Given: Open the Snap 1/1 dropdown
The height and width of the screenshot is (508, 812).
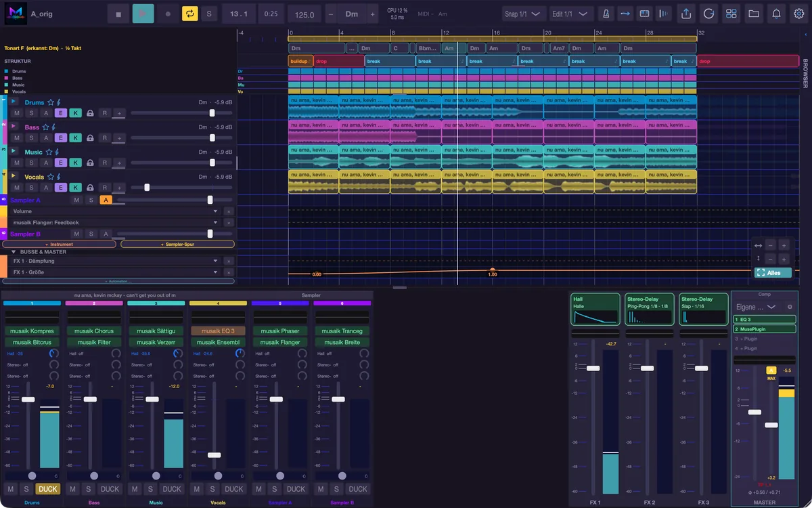Looking at the screenshot, I should coord(525,14).
